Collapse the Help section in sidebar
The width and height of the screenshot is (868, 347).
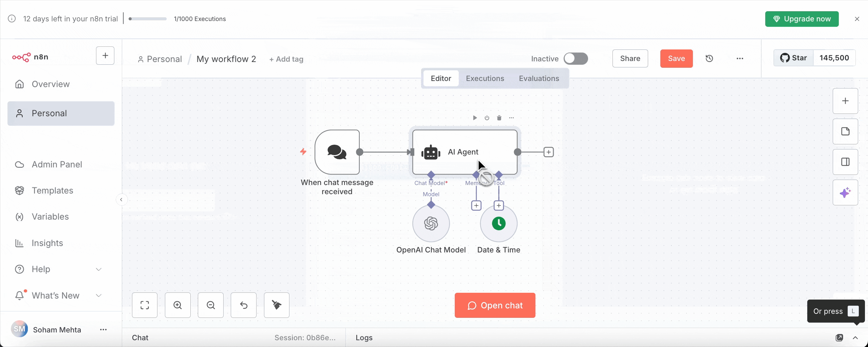point(98,269)
